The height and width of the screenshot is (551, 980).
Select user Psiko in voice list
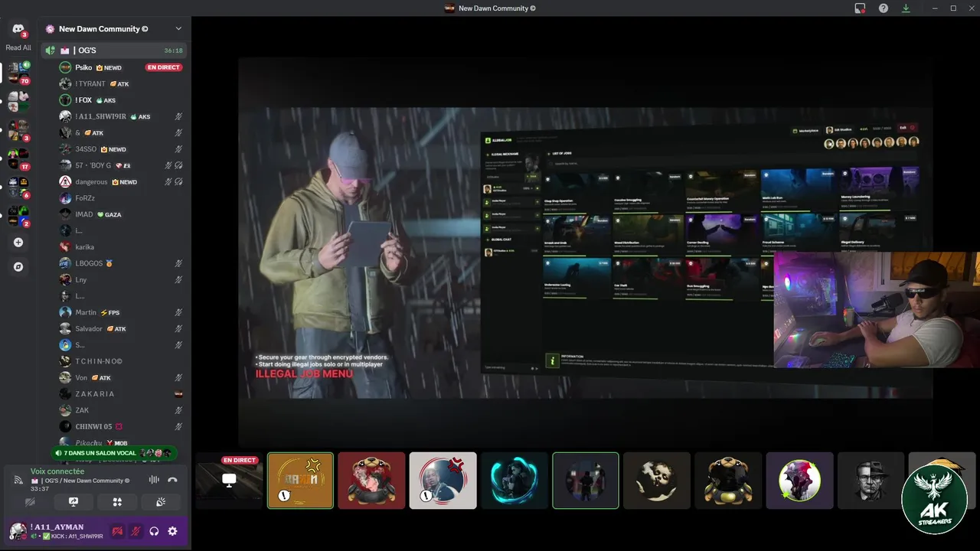coord(83,67)
